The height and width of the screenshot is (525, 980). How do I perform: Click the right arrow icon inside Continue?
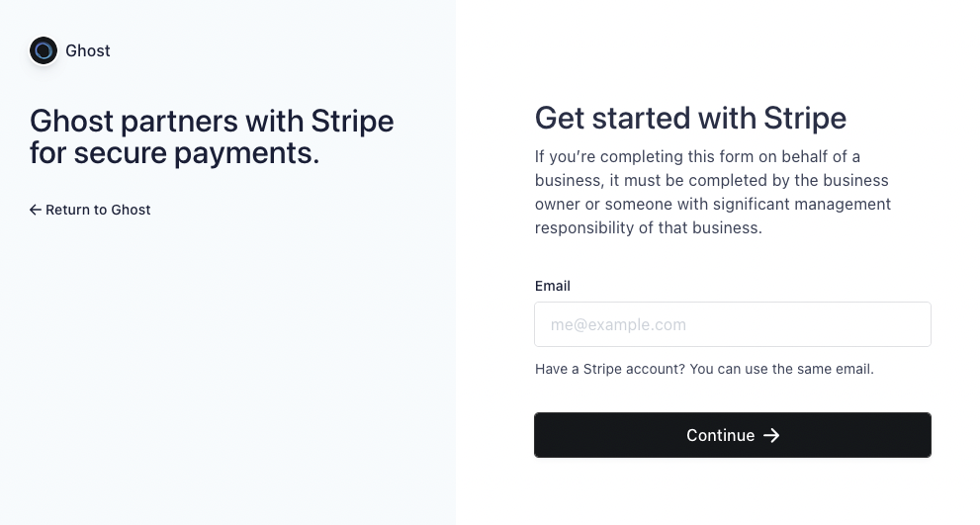click(771, 435)
